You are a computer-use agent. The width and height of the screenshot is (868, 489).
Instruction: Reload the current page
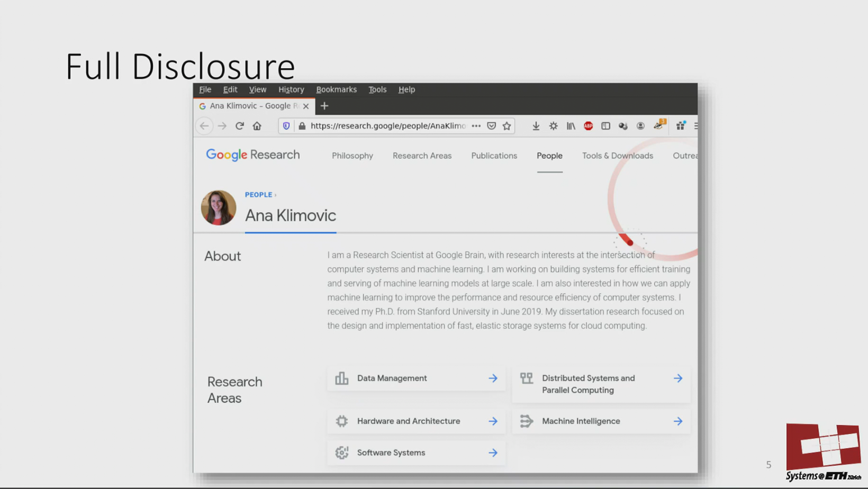point(240,126)
